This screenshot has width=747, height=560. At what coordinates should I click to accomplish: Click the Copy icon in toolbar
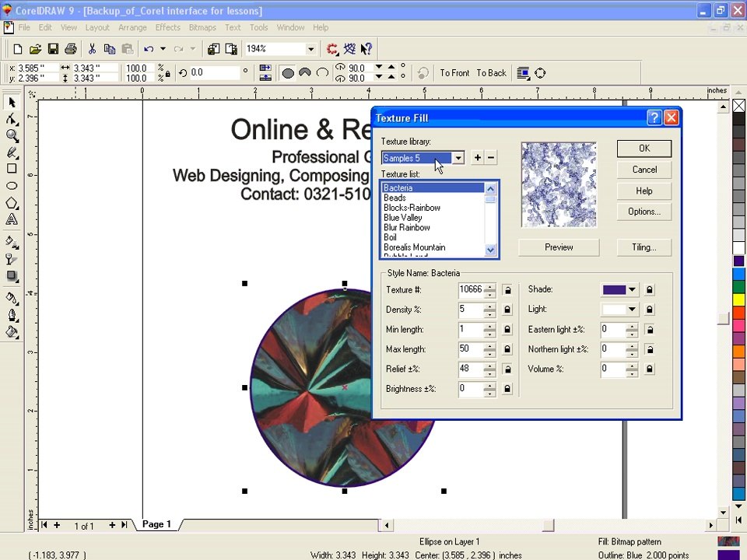click(110, 49)
